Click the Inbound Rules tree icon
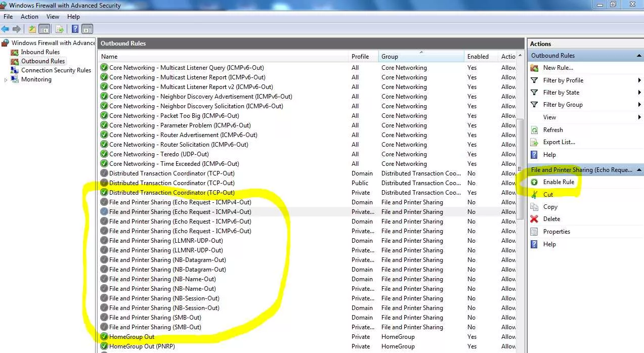The width and height of the screenshot is (644, 353). coord(15,52)
